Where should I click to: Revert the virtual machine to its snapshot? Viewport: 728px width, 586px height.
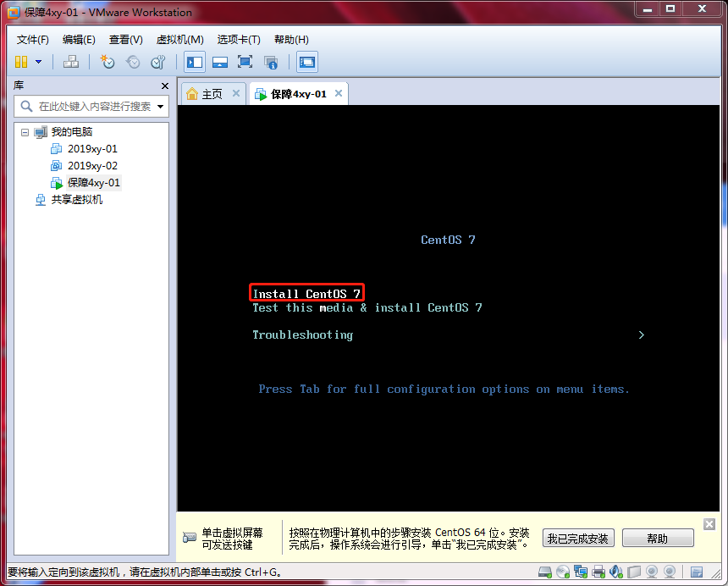(x=133, y=62)
